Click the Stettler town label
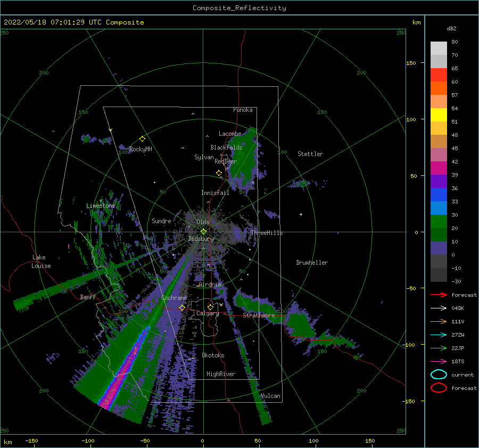479x448 pixels. pos(310,154)
